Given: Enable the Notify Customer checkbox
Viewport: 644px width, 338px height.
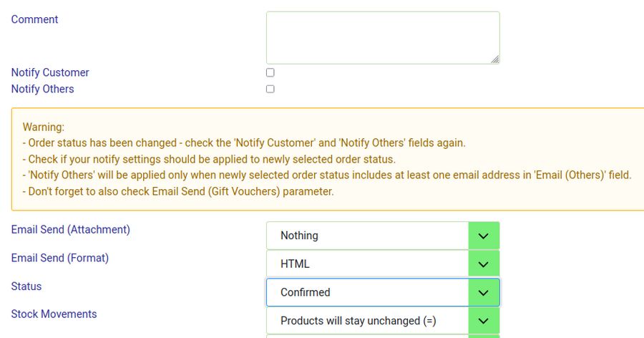Looking at the screenshot, I should [270, 72].
